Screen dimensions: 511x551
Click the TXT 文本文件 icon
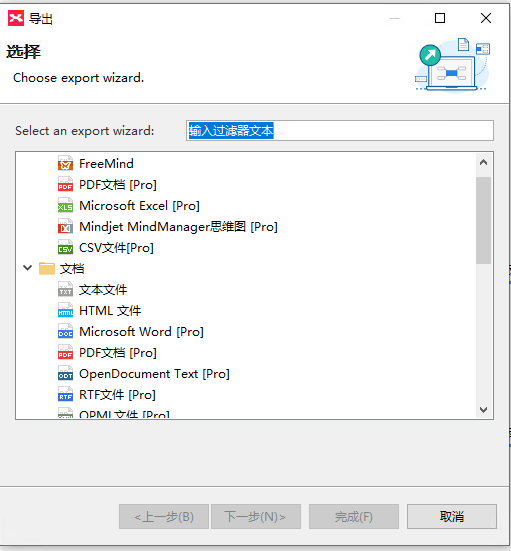click(x=65, y=290)
